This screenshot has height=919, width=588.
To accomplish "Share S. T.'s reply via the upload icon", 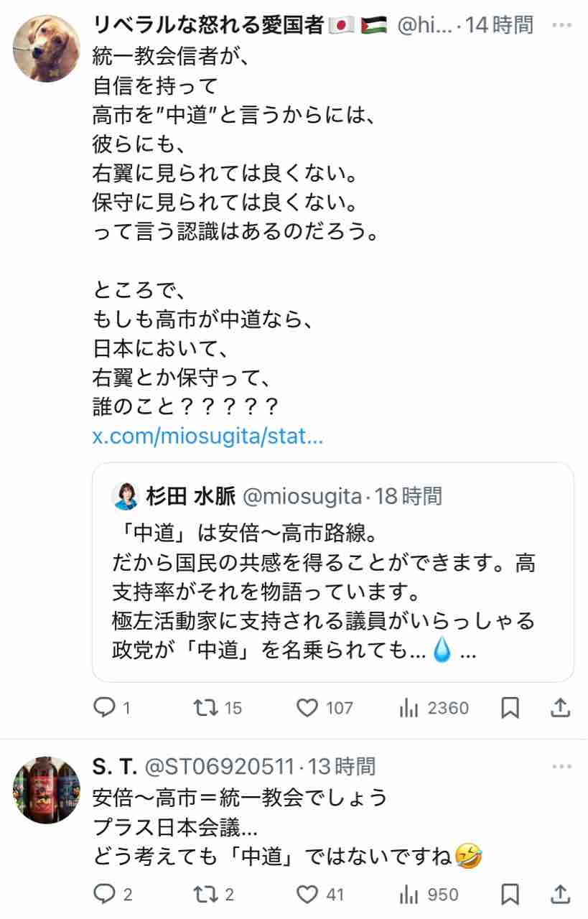I will point(560,895).
